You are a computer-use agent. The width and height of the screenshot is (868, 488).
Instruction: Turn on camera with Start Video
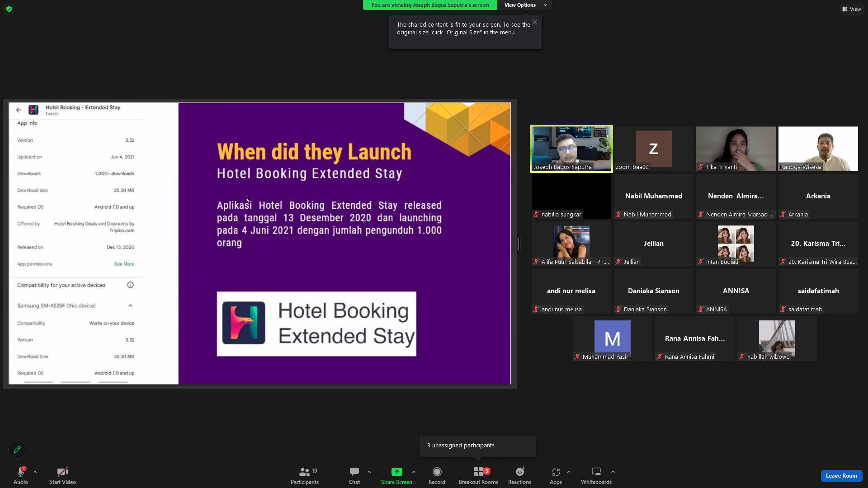[62, 475]
